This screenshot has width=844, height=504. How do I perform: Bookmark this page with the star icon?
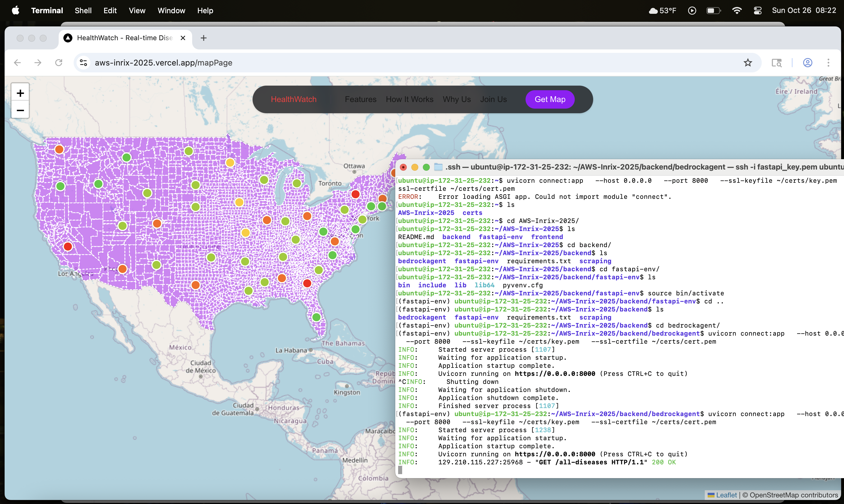[747, 63]
